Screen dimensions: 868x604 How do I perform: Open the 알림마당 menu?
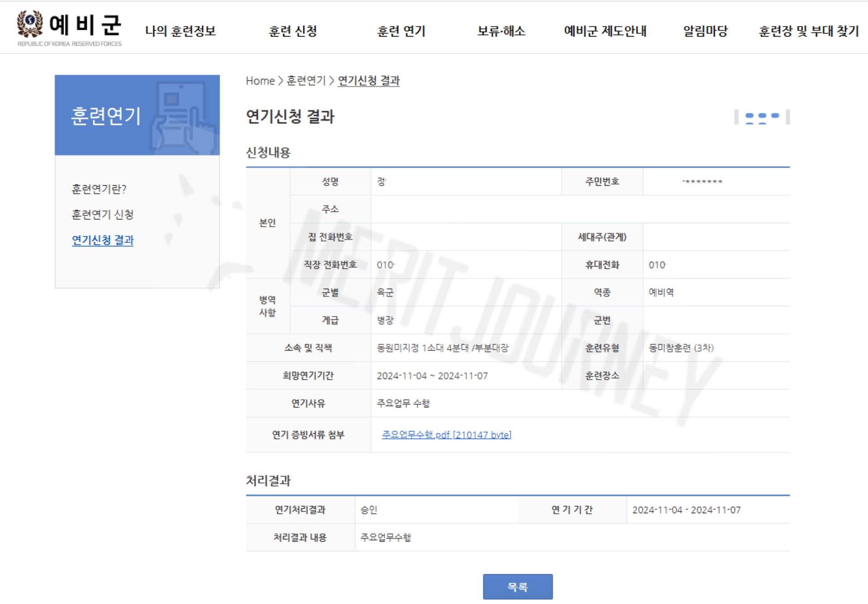[705, 31]
